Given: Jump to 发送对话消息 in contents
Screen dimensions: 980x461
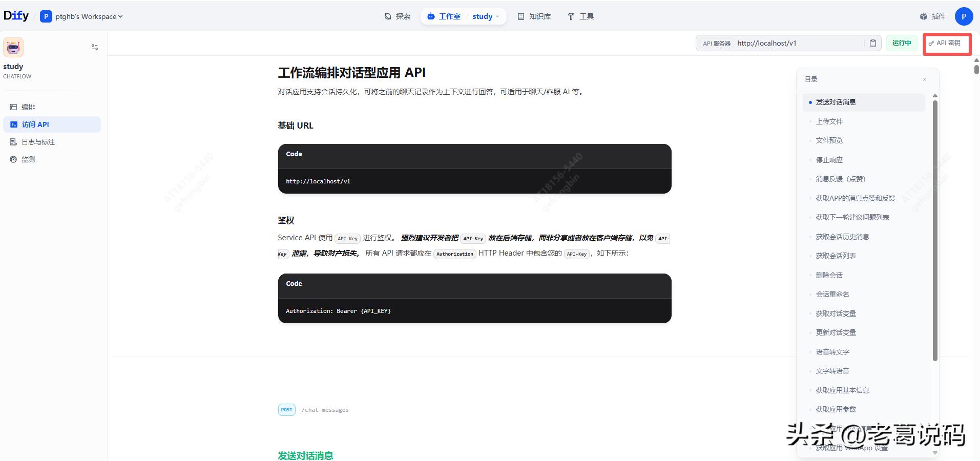Looking at the screenshot, I should point(864,102).
